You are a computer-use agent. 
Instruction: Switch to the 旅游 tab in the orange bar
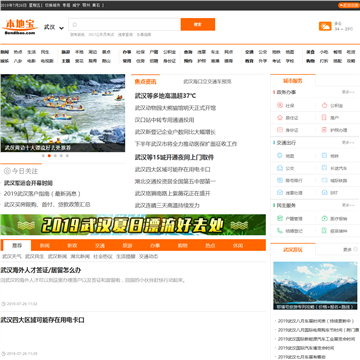[127, 246]
